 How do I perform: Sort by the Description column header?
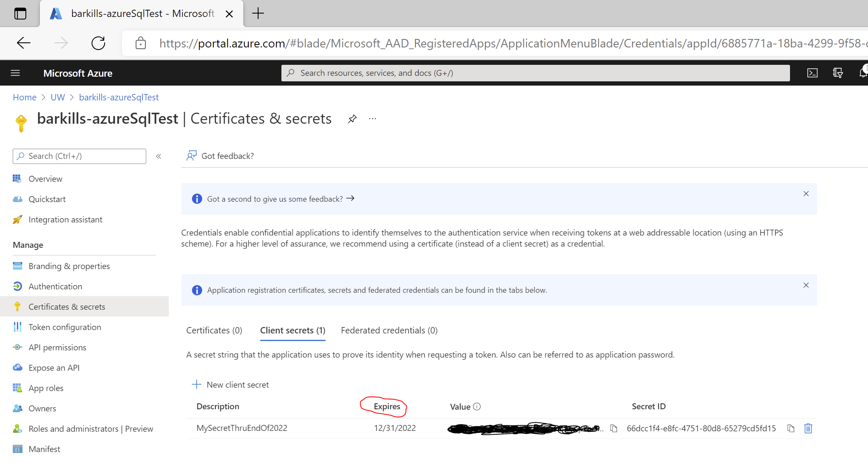(x=218, y=406)
